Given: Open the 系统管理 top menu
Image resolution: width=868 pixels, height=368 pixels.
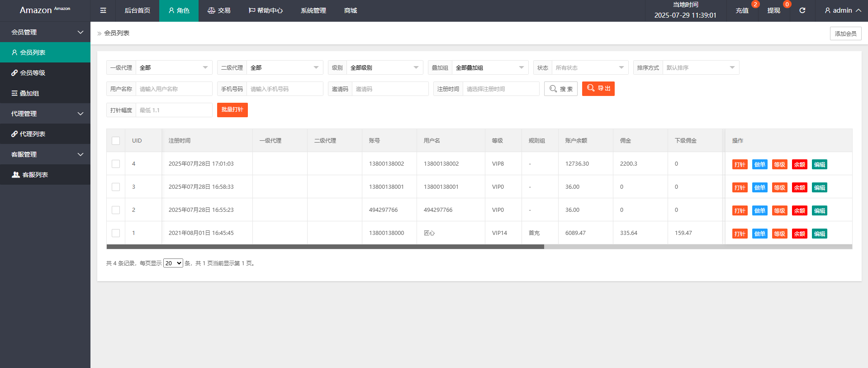Looking at the screenshot, I should click(x=313, y=10).
